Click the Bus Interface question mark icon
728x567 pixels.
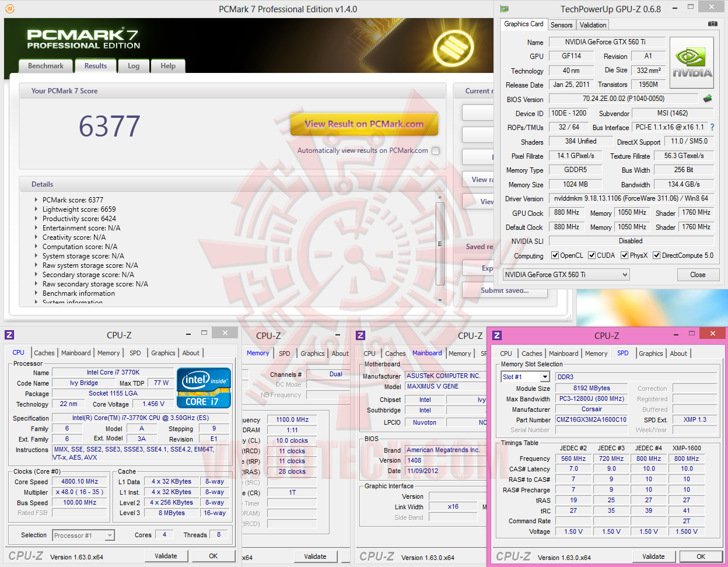click(712, 127)
